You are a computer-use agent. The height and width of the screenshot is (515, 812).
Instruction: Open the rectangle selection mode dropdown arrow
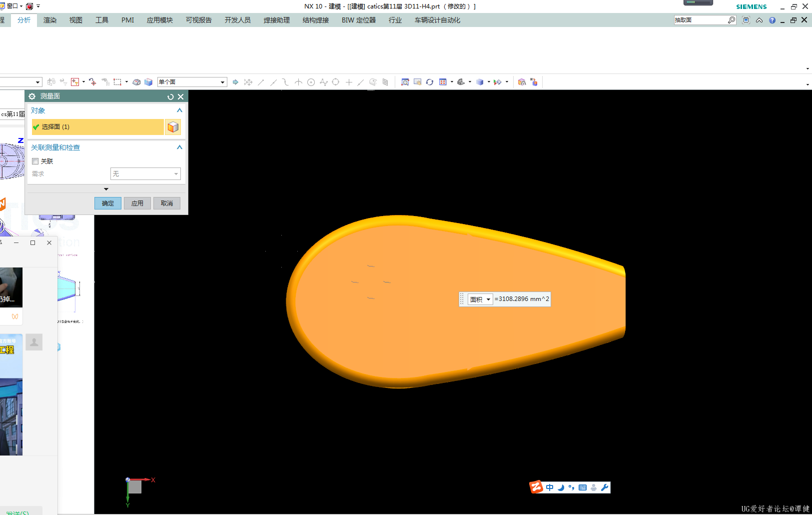(x=126, y=82)
